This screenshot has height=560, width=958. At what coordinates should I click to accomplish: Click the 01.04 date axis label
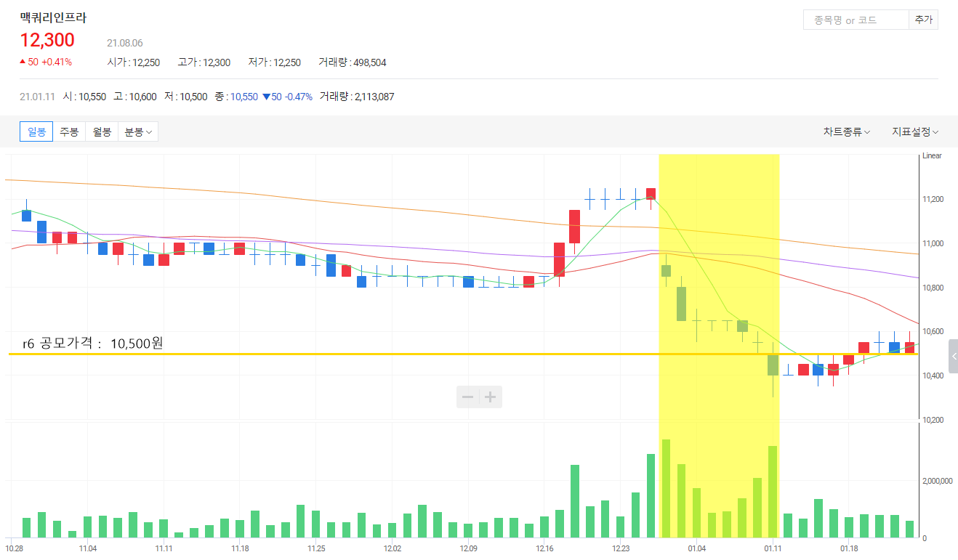pos(696,548)
